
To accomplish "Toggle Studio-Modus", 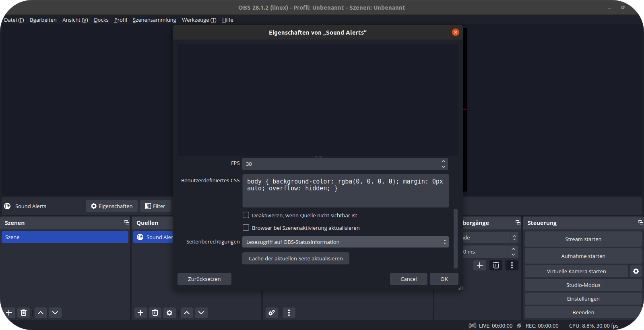I will (583, 285).
